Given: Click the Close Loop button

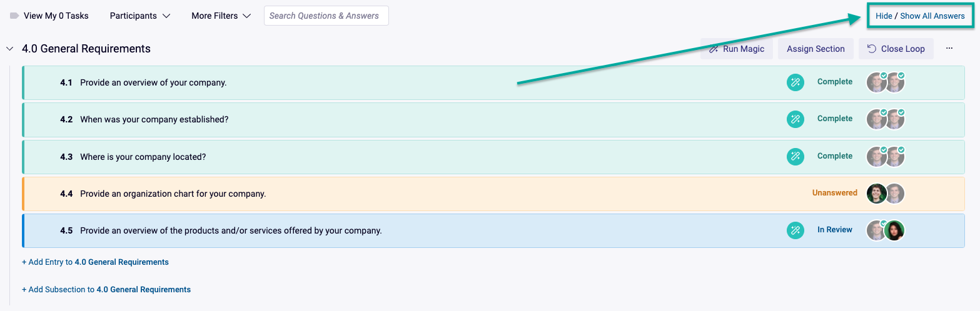Looking at the screenshot, I should pos(896,49).
